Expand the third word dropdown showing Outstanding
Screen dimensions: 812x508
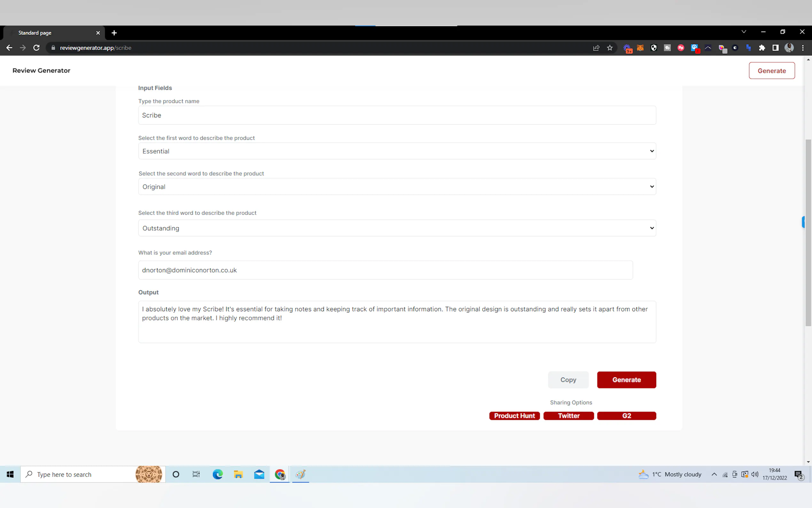coord(397,228)
